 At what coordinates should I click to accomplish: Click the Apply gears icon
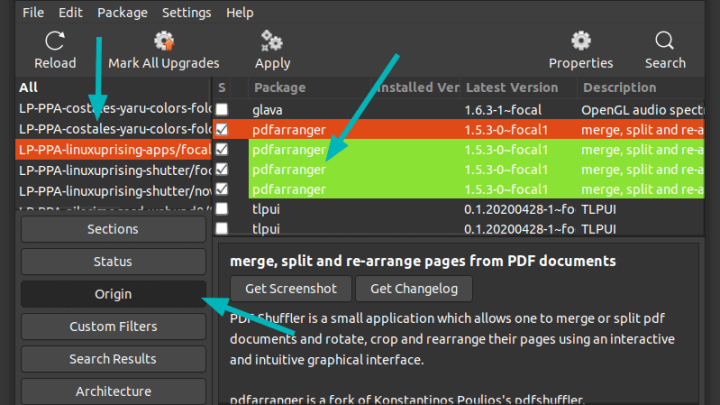(x=272, y=41)
